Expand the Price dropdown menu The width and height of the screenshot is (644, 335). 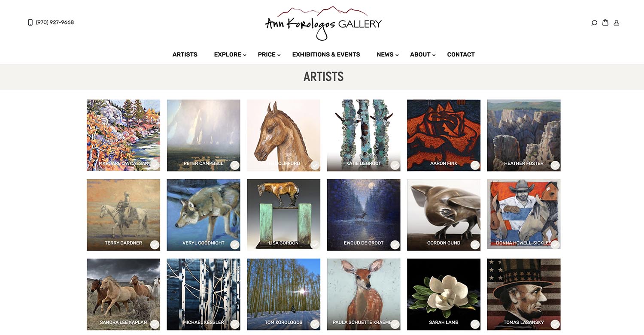tap(269, 54)
